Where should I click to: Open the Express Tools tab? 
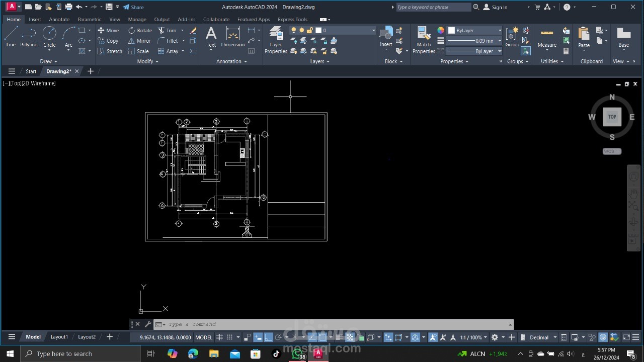(x=292, y=20)
